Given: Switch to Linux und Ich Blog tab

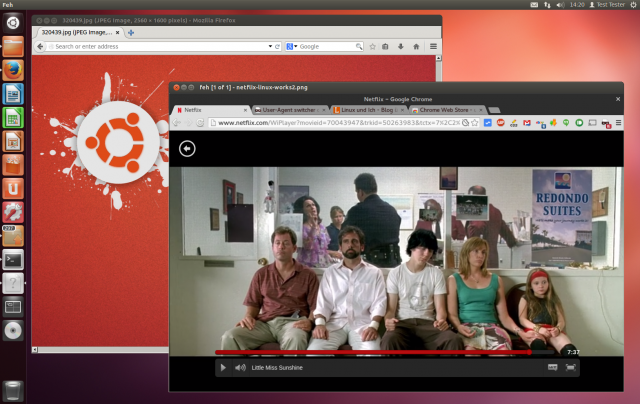Looking at the screenshot, I should click(367, 110).
